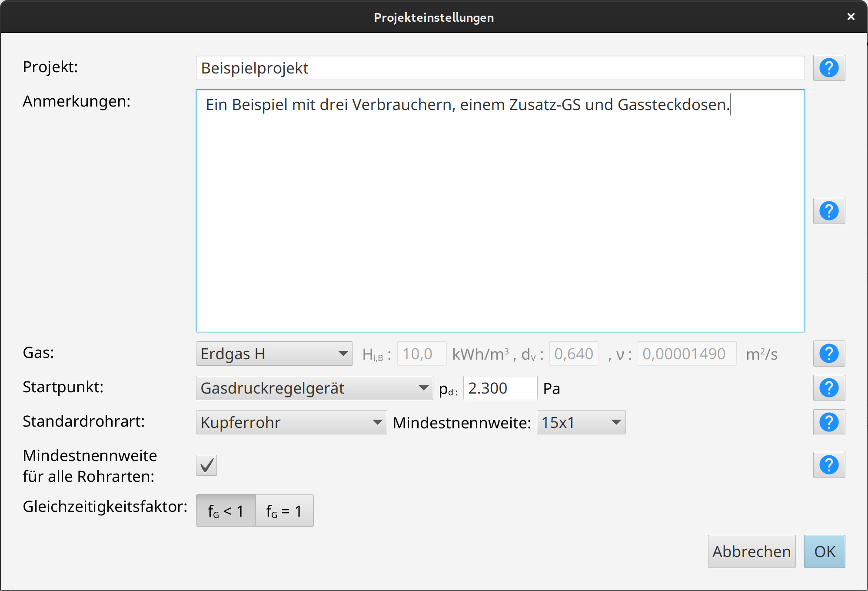The width and height of the screenshot is (868, 591).
Task: Click the disabled dv 0,640 field
Action: (574, 354)
